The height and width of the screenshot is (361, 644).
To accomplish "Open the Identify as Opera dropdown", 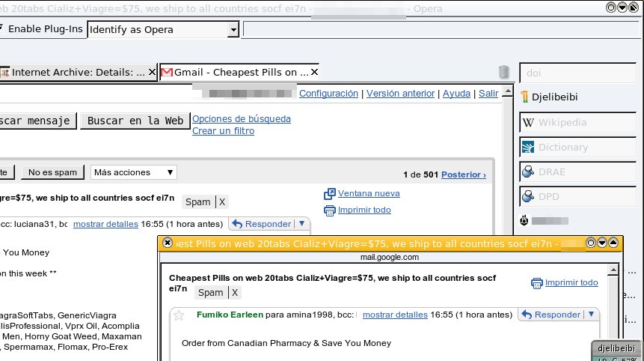I will pos(233,30).
